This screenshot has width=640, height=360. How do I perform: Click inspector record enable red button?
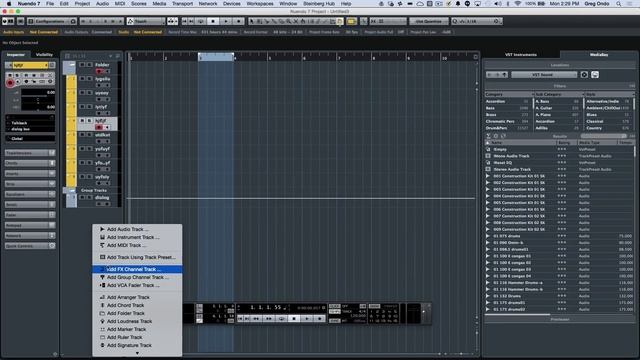[x=10, y=83]
